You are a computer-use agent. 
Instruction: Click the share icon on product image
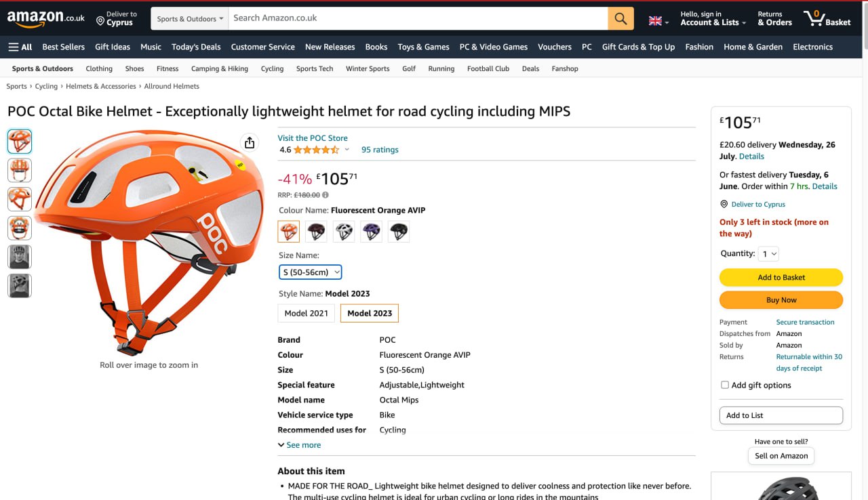coord(250,142)
